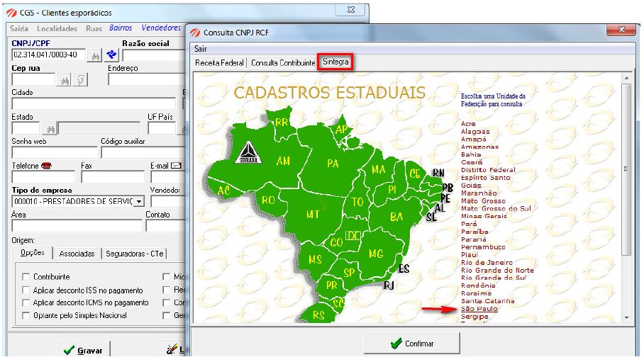Select GO state on the map
644x357 pixels.
(336, 242)
